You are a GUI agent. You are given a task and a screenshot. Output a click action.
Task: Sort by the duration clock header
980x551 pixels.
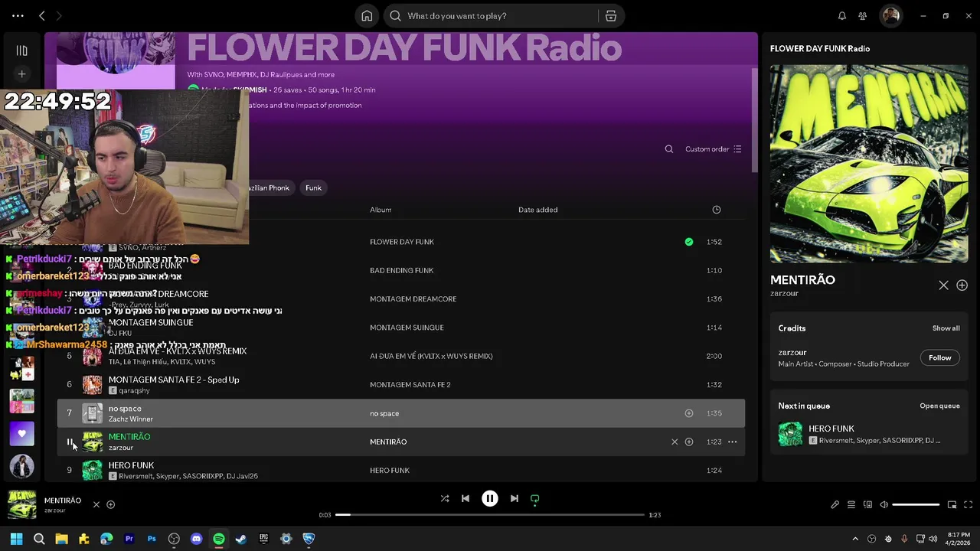coord(717,210)
